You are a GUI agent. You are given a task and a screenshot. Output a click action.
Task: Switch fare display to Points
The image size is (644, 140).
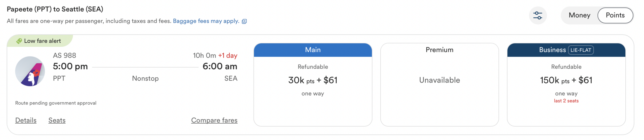tap(615, 15)
